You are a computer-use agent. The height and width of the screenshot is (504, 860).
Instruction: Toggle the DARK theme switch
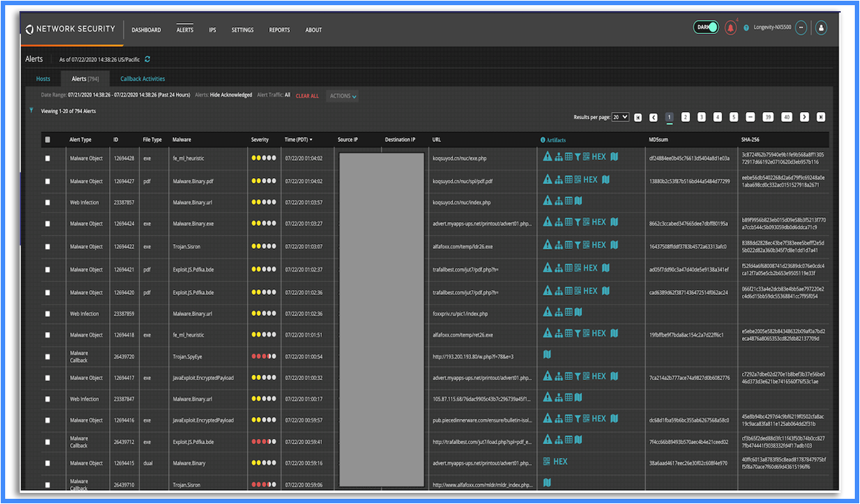[x=707, y=27]
